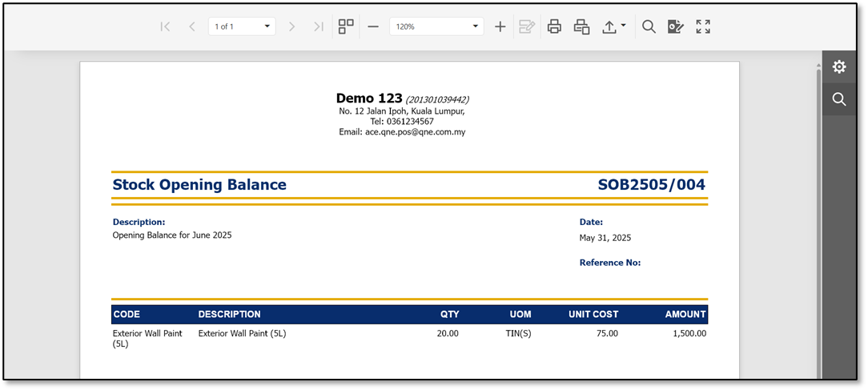Click the 'Description:' label above the opening balance text
The image size is (868, 390).
coord(139,222)
